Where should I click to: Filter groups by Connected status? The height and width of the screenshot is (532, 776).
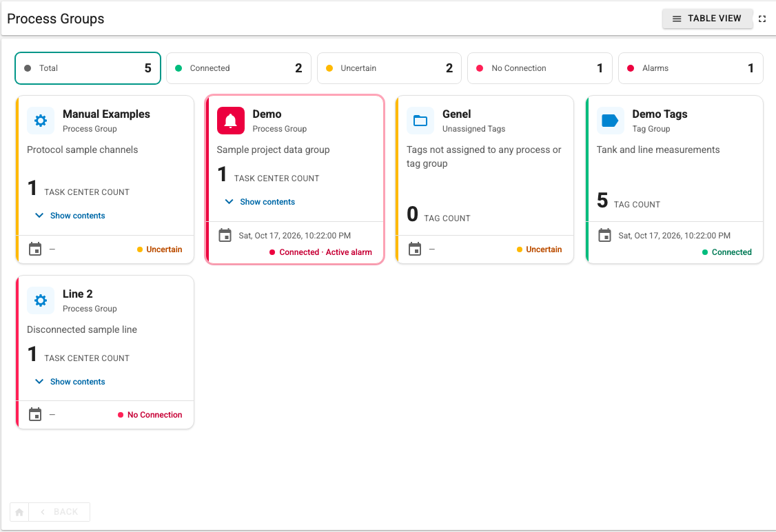coord(238,68)
